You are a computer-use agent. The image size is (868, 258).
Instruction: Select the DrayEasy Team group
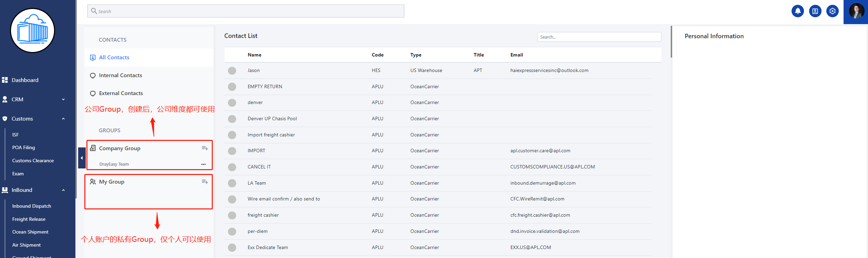click(114, 164)
